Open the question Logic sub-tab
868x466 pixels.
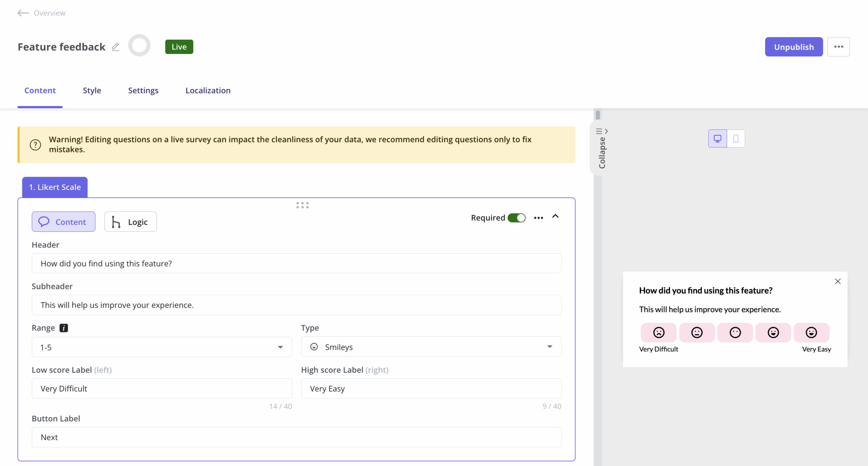tap(131, 222)
